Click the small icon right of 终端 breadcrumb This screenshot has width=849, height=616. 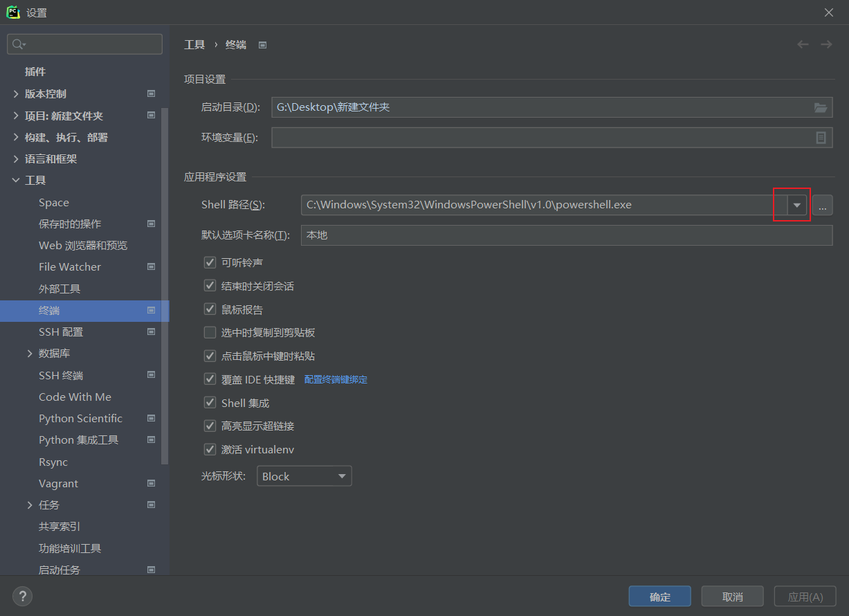(262, 44)
